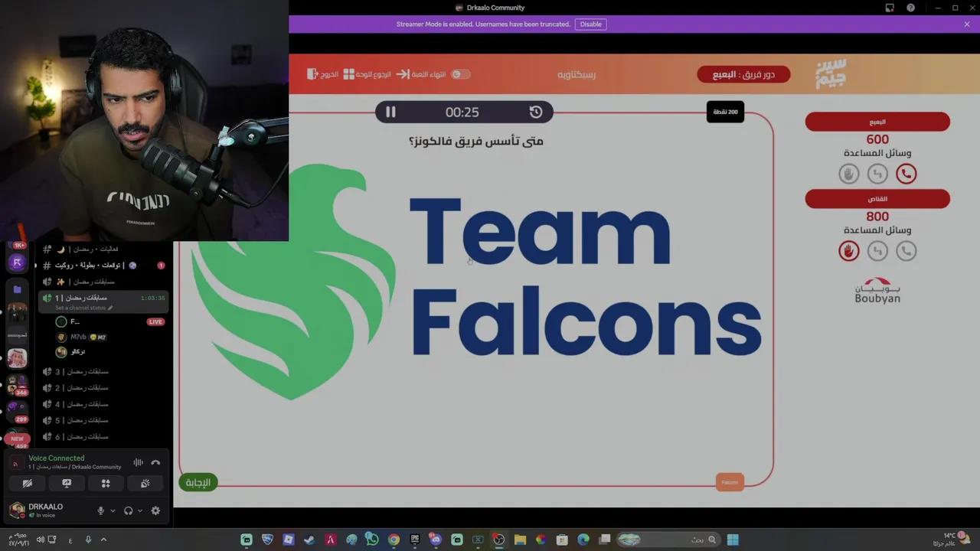Open server with 289 notification badge
Screen dimensions: 980x551
pos(17,410)
